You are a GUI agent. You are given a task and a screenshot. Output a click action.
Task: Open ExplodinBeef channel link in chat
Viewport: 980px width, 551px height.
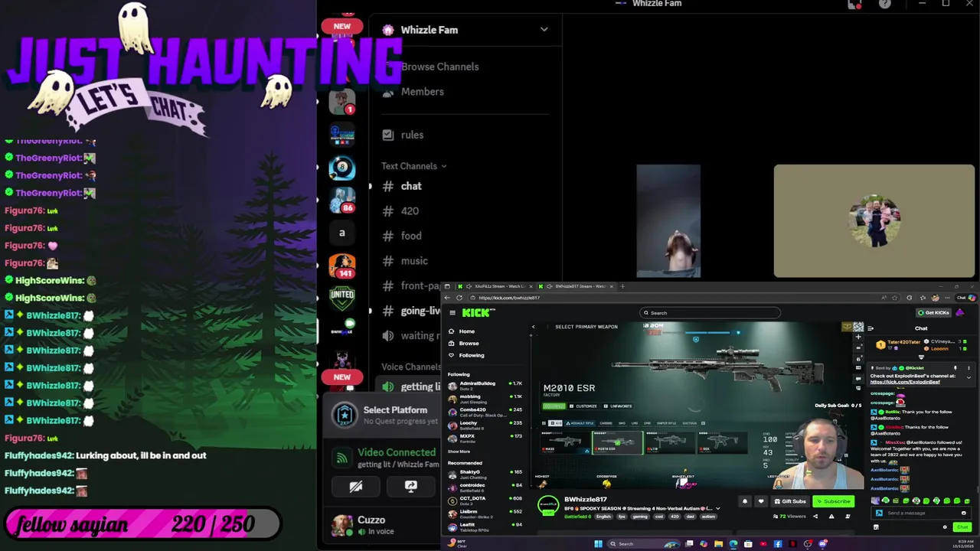click(905, 382)
